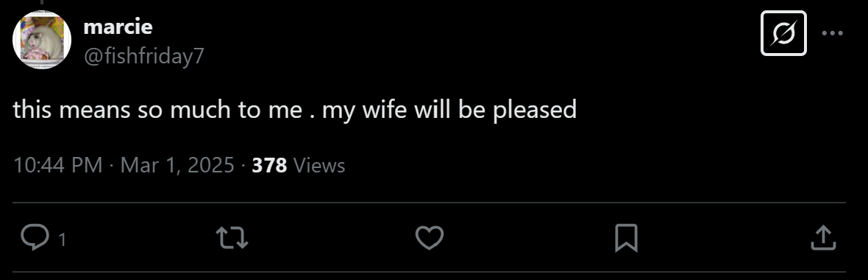Click the Mar 1, 2025 date
Viewport: 868px width, 280px height.
coord(177,164)
